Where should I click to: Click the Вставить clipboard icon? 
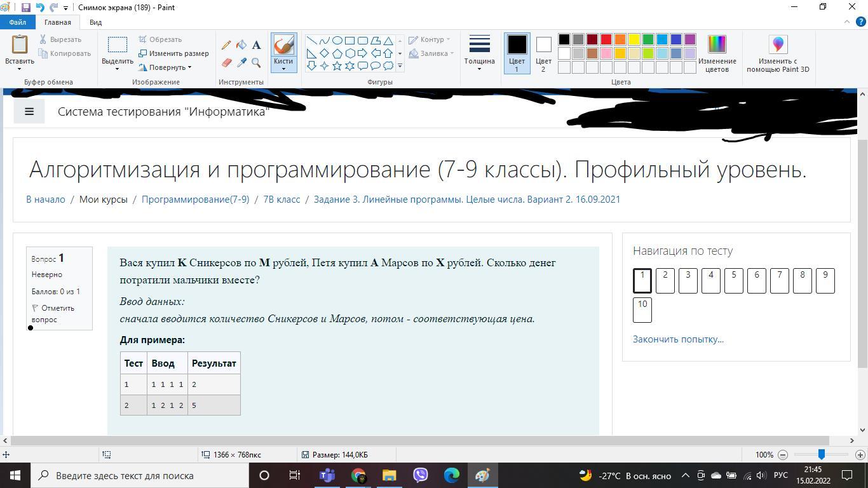(x=20, y=44)
